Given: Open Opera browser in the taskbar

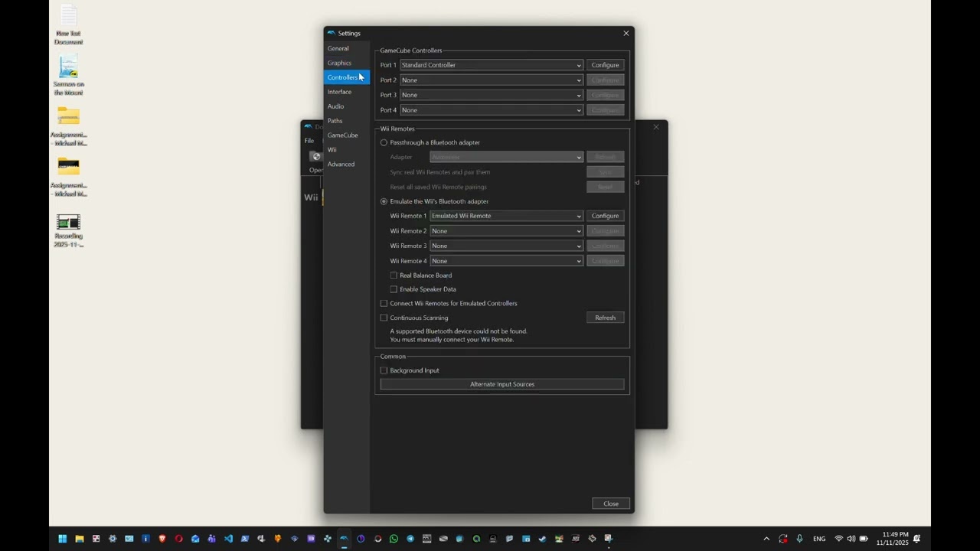Looking at the screenshot, I should click(x=178, y=539).
